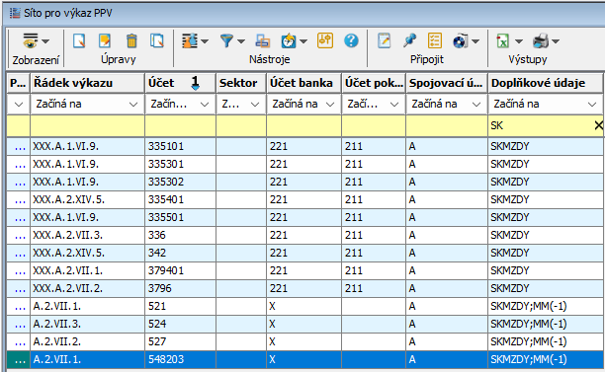Screen dimensions: 605x372
Task: Click the Řádek výkazu filter input cell
Action: [x=87, y=125]
